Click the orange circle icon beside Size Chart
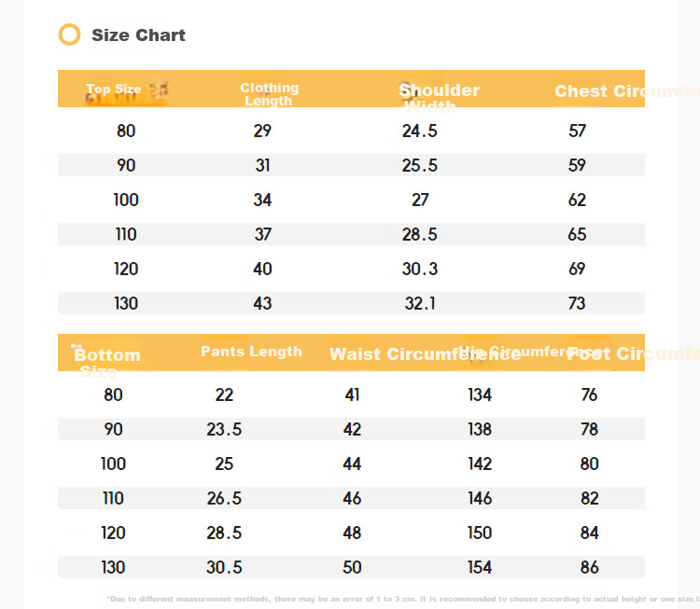 coord(70,35)
